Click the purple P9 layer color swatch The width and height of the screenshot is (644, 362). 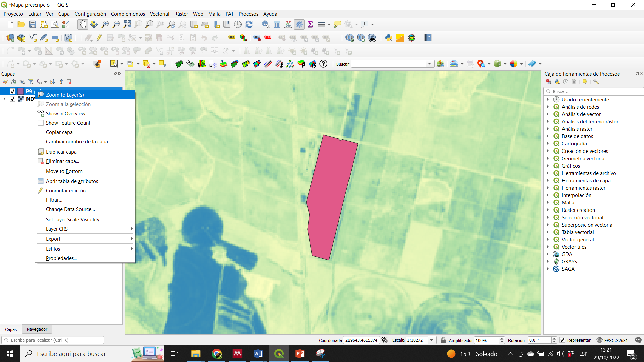point(21,91)
